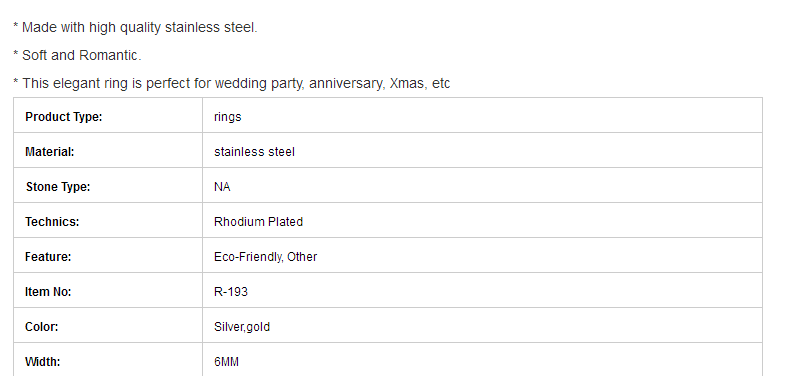Click the 'Technics:' row label
The height and width of the screenshot is (376, 785).
tap(52, 222)
